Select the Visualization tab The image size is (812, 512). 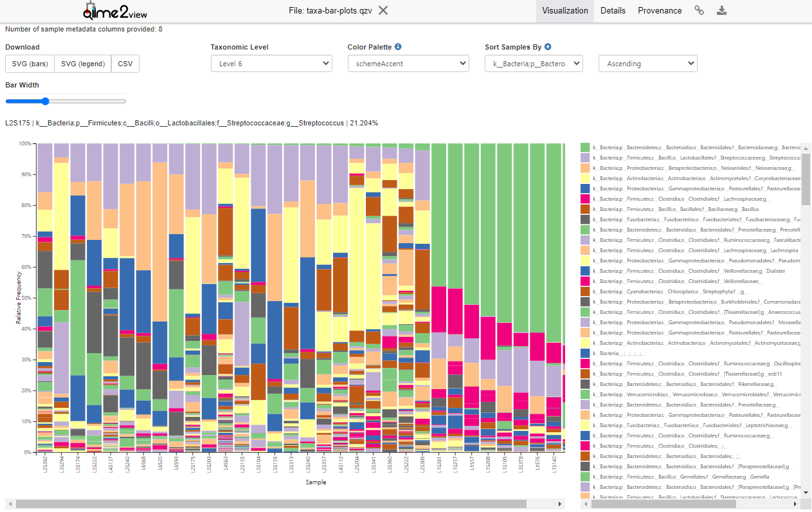564,11
